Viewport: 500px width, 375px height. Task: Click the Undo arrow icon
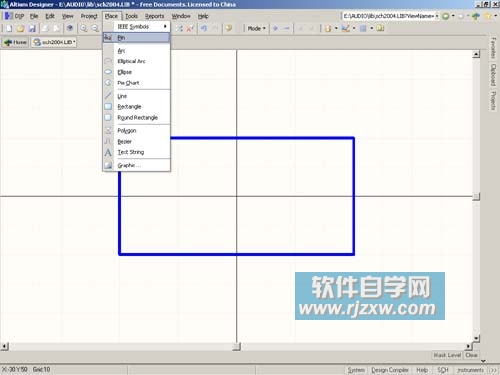click(204, 28)
